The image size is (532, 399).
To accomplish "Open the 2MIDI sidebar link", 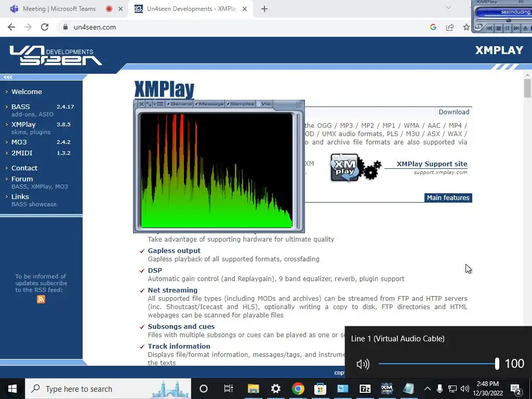I will 22,153.
